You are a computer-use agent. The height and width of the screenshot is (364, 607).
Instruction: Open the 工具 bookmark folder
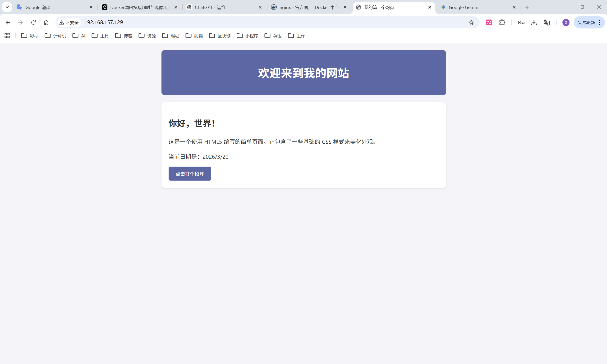point(100,36)
